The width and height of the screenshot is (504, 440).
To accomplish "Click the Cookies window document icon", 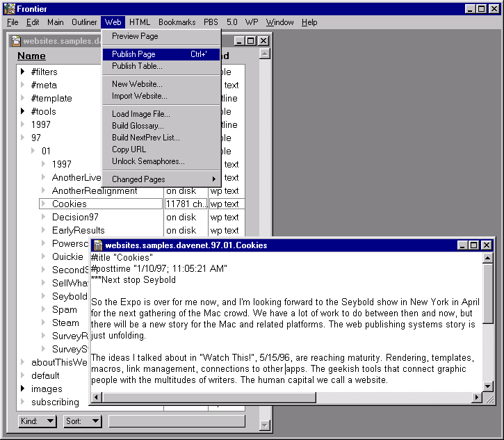I will pyautogui.click(x=98, y=245).
